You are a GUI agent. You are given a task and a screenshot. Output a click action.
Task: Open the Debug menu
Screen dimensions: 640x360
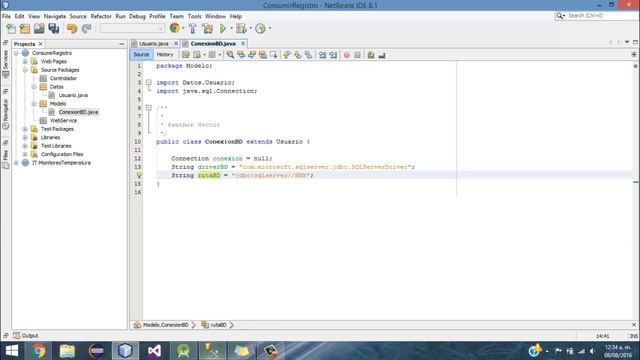[137, 16]
